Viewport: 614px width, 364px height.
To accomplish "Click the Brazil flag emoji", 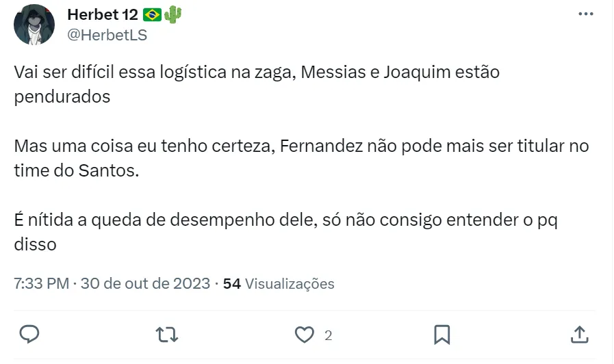I will [152, 14].
